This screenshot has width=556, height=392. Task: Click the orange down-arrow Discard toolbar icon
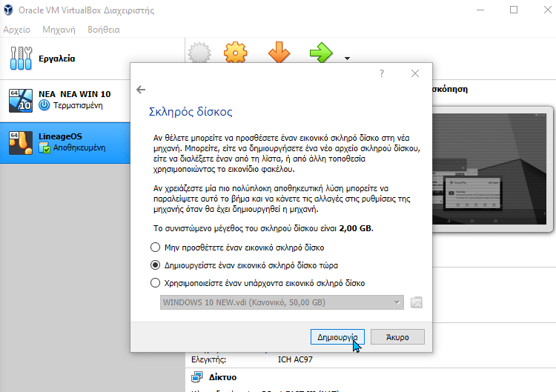coord(279,53)
